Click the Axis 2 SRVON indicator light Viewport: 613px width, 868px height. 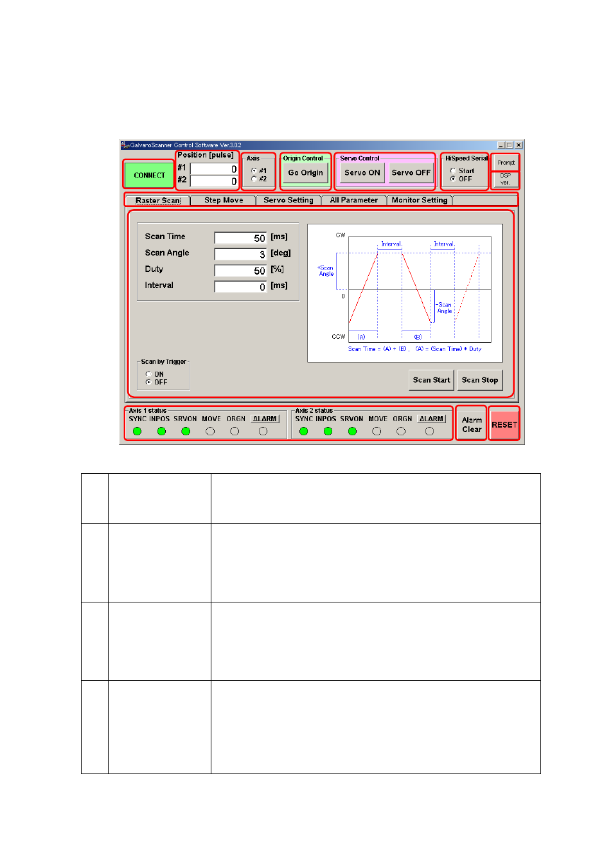(352, 431)
